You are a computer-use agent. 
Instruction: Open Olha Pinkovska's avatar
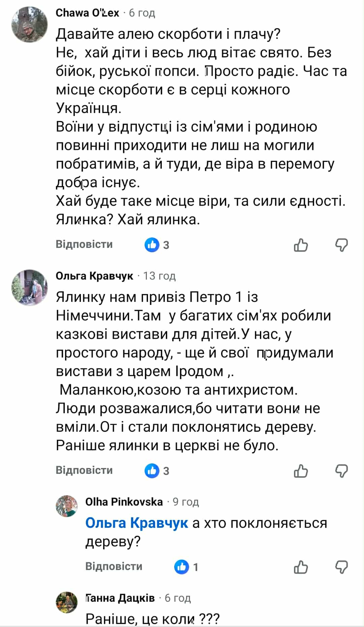(67, 506)
